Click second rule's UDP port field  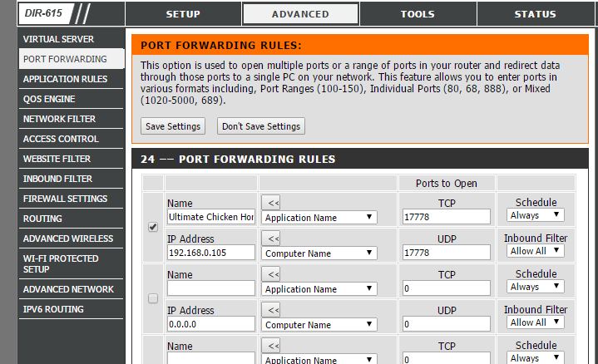(446, 324)
